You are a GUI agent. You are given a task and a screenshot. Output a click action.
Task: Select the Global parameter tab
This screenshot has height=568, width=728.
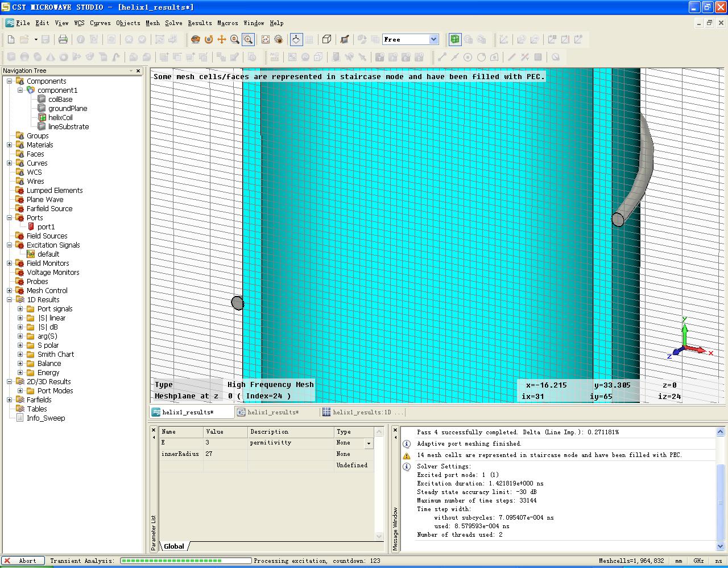(173, 546)
